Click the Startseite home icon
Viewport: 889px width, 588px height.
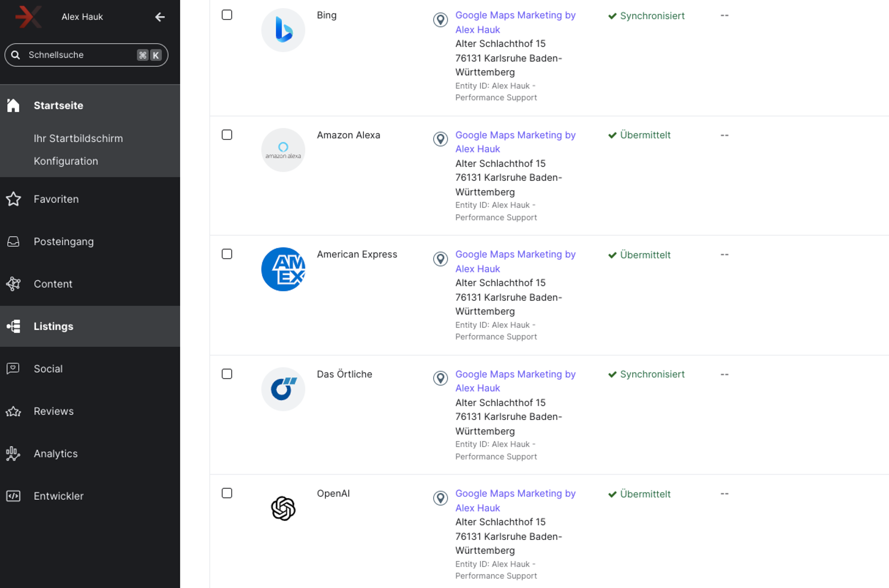pyautogui.click(x=13, y=105)
